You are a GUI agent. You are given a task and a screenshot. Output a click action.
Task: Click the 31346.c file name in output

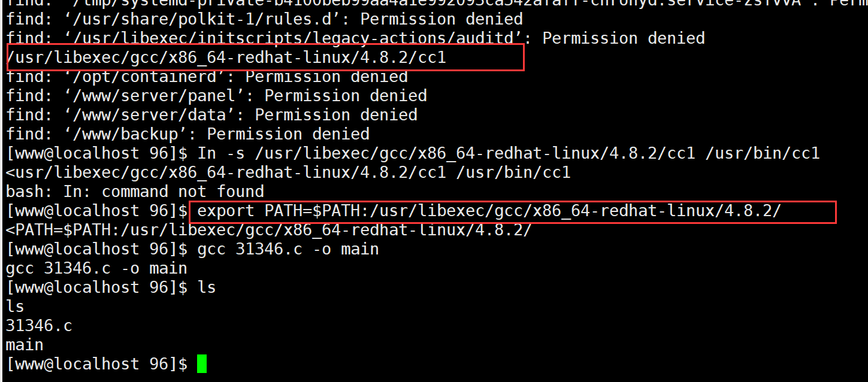pos(39,326)
